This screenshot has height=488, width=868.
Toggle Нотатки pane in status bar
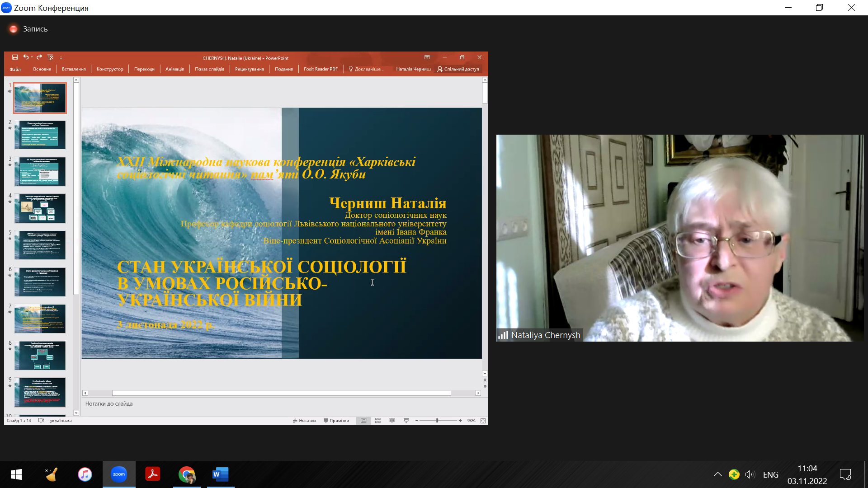pyautogui.click(x=304, y=421)
